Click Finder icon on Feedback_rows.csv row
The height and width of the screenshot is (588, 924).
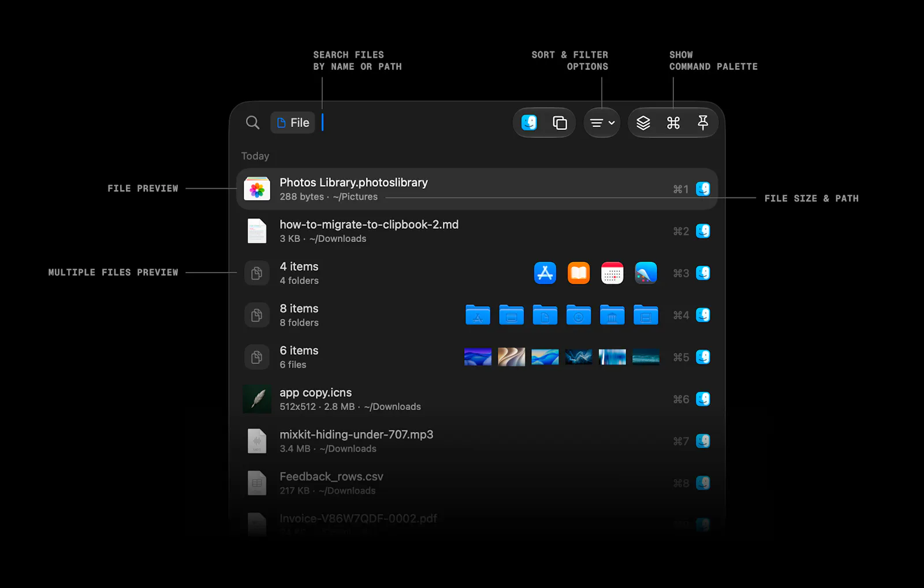(x=703, y=483)
